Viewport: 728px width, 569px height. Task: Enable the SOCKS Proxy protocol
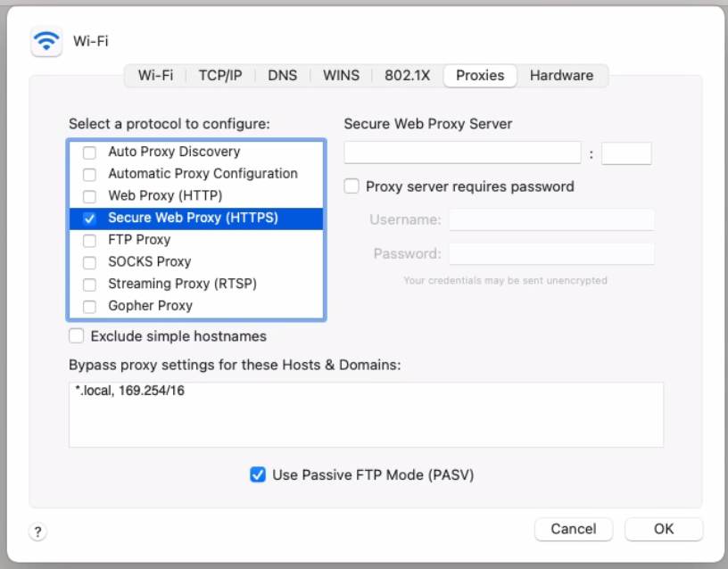point(89,262)
